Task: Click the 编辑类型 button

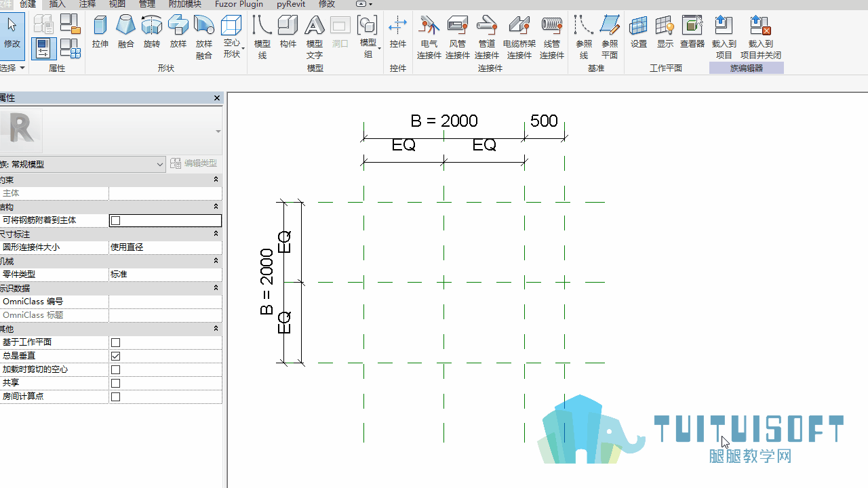Action: pyautogui.click(x=195, y=163)
